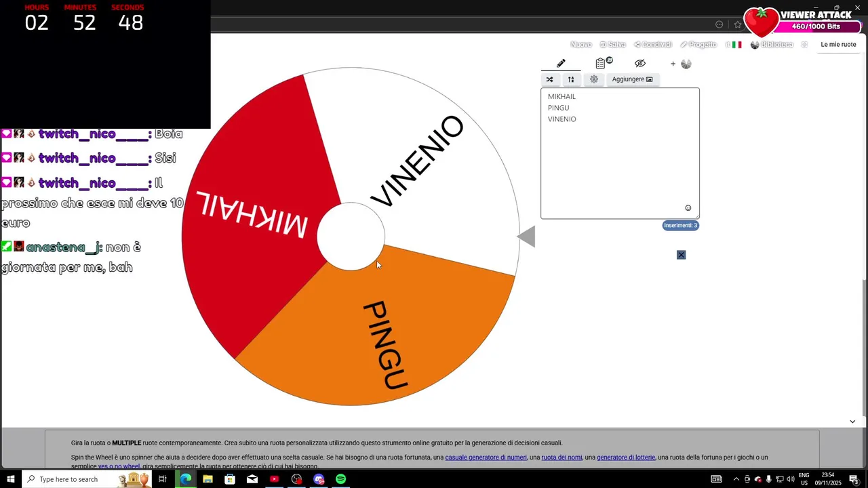Click Salva to save the wheel
Image resolution: width=868 pixels, height=488 pixels.
[612, 45]
